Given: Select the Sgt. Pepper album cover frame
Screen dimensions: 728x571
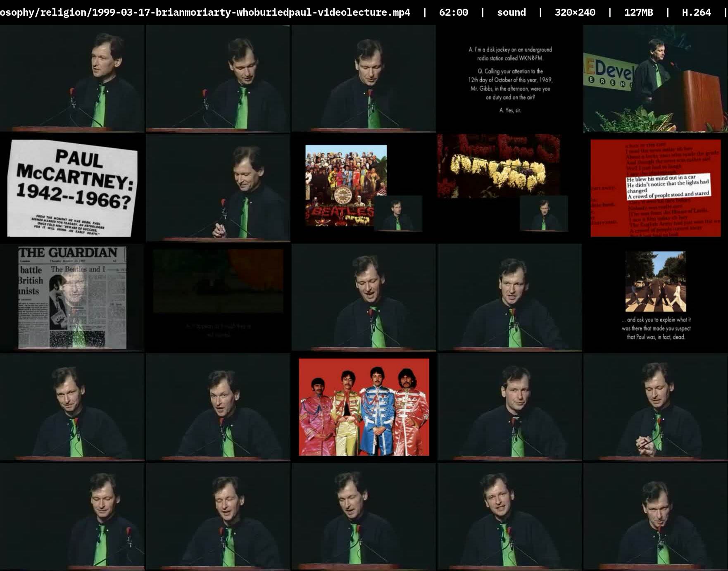Looking at the screenshot, I should (346, 185).
